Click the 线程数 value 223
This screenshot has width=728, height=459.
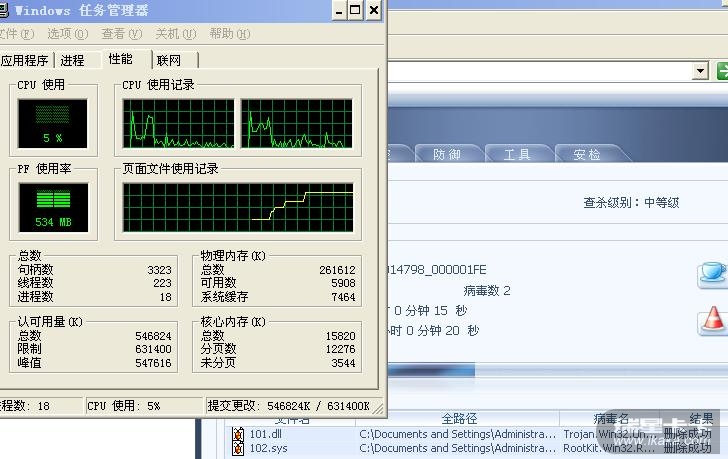click(x=162, y=283)
